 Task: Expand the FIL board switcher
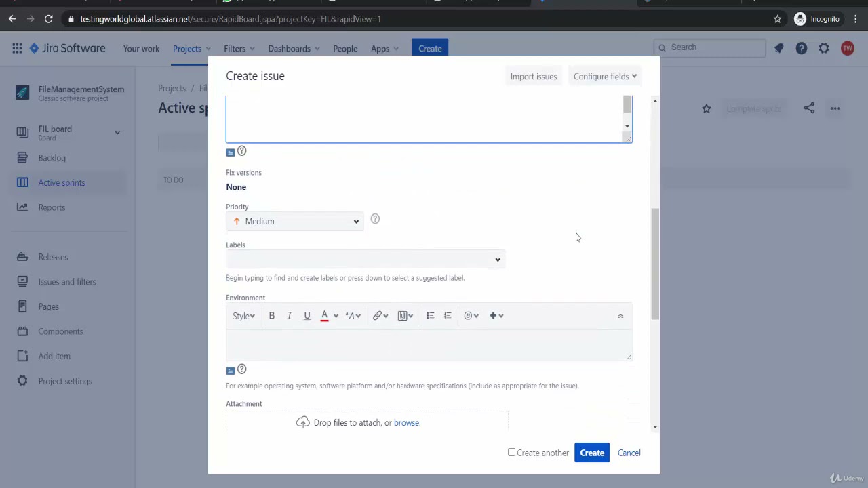click(x=117, y=133)
